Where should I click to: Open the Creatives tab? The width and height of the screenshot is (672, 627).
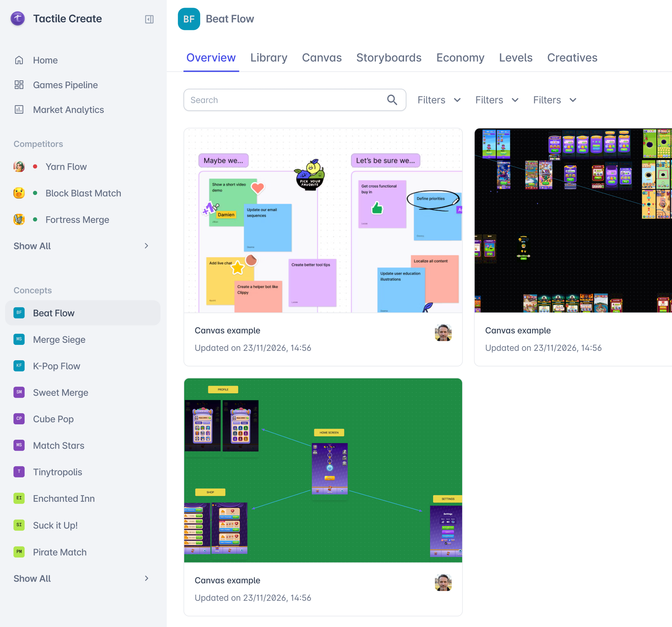(572, 58)
